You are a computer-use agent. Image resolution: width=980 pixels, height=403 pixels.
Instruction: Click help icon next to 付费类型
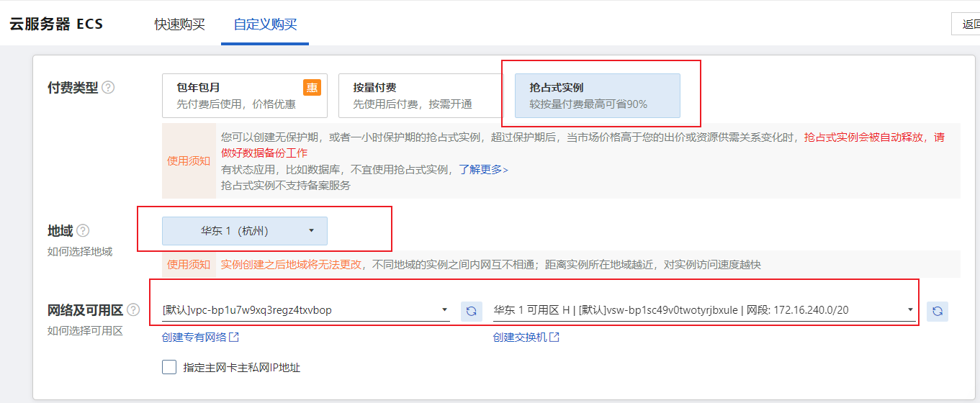[108, 88]
